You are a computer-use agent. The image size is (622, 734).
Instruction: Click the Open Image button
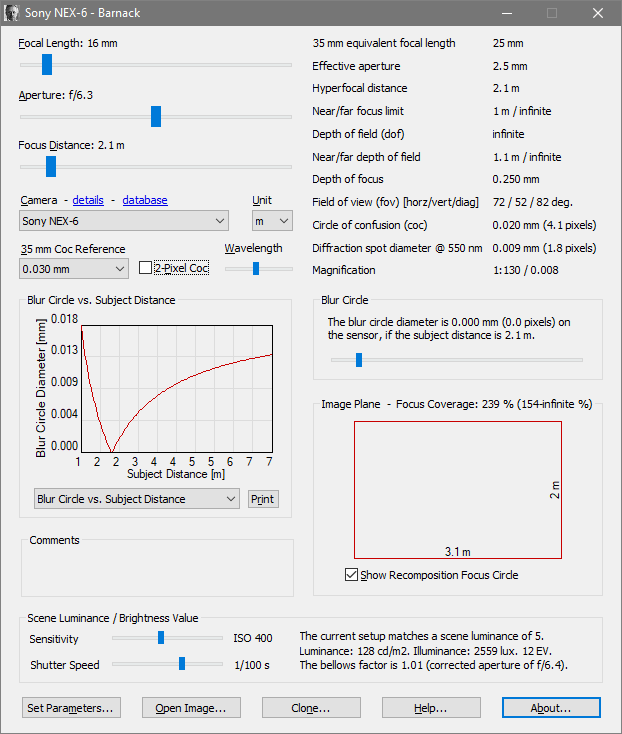[191, 708]
